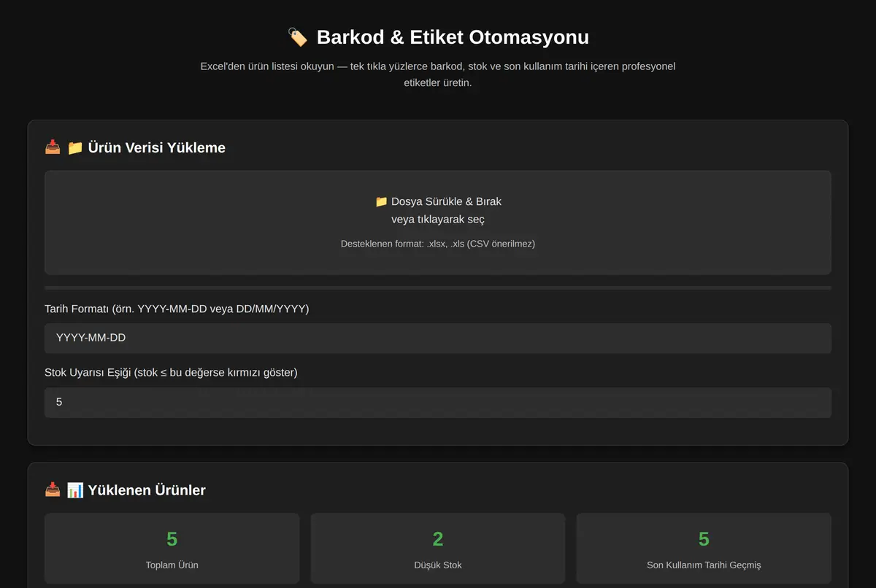The image size is (876, 588).
Task: Click the 'Stok Uyarısı Eşiği' label text
Action: pos(171,373)
